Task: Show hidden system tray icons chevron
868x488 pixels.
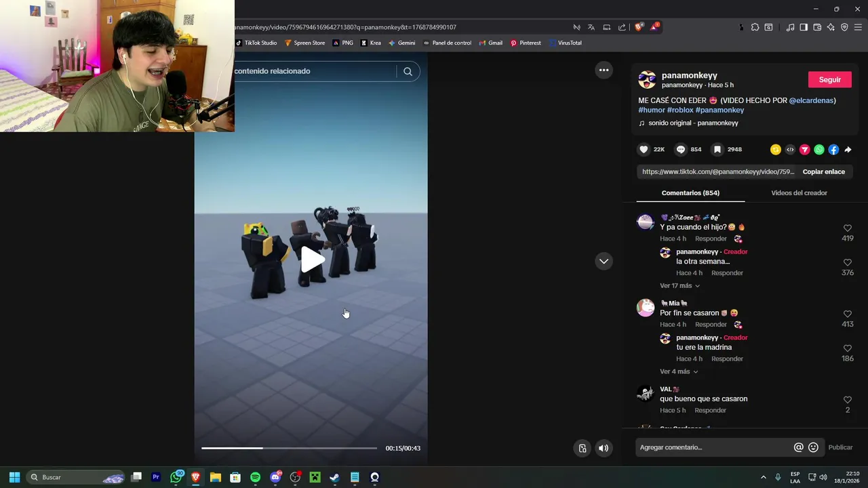Action: [763, 477]
